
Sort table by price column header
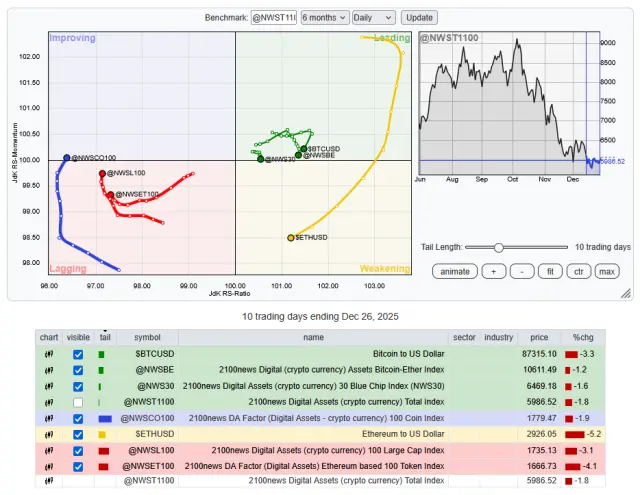(x=539, y=337)
